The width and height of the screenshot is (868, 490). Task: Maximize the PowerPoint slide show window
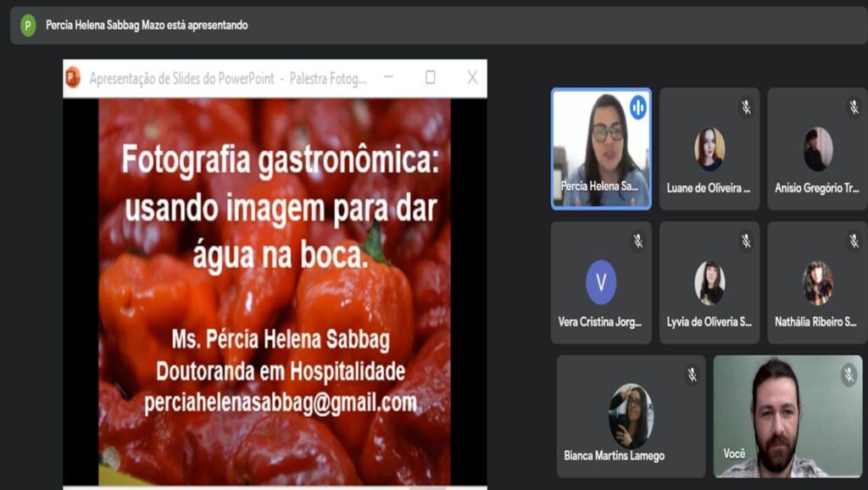(x=430, y=77)
